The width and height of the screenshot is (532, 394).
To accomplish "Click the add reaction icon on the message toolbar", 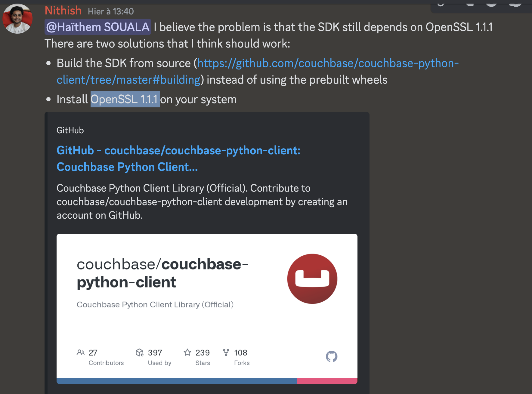I will (x=441, y=4).
